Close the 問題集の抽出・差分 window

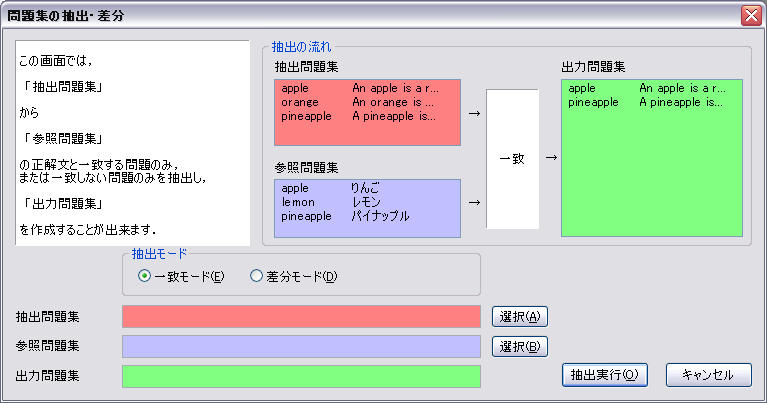tap(750, 16)
